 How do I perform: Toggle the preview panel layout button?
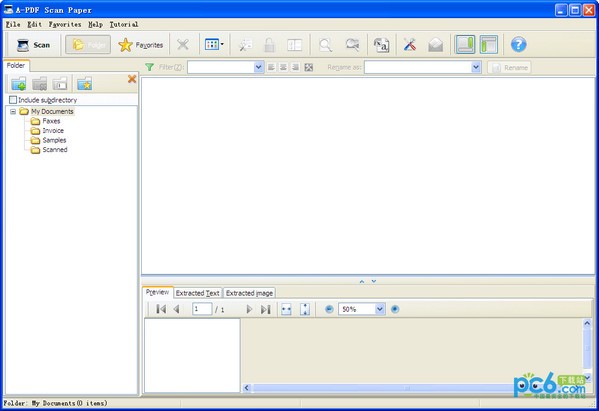[x=489, y=44]
